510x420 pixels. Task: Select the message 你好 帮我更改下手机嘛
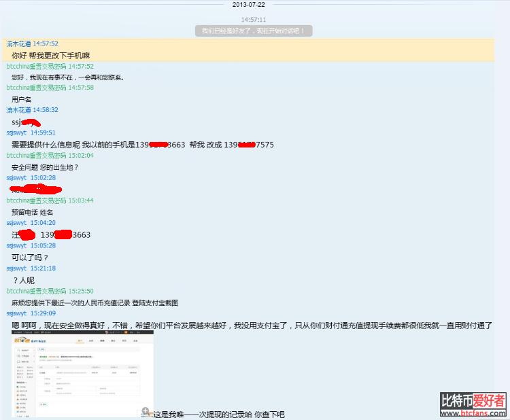coord(51,56)
